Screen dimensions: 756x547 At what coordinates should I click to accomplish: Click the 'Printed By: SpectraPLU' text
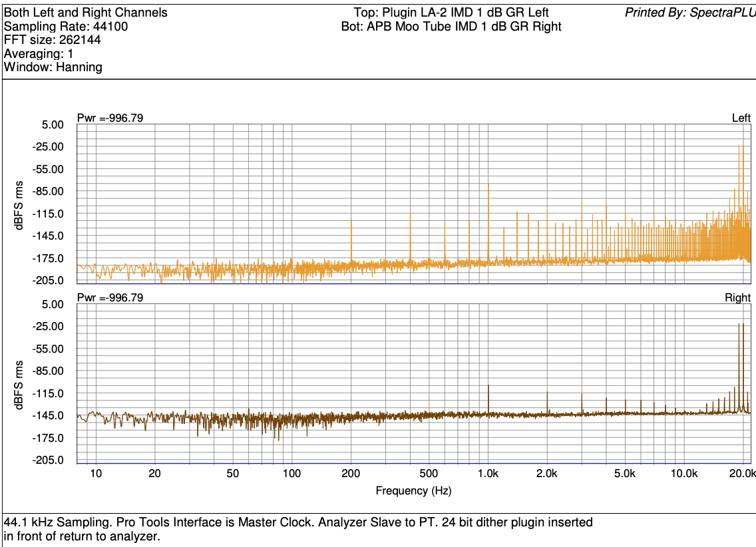click(x=689, y=13)
